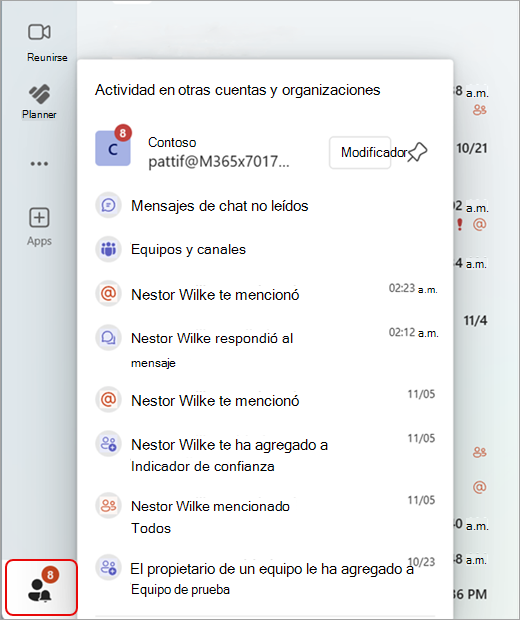Click the 02:12 a.m. timestamp

[413, 333]
